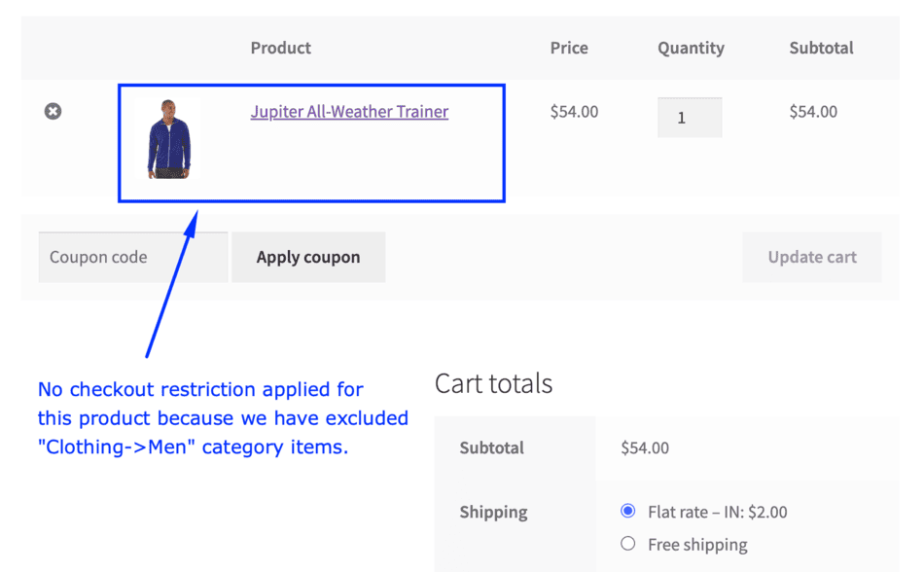Select the Subtotal row in Cart totals

click(x=491, y=448)
